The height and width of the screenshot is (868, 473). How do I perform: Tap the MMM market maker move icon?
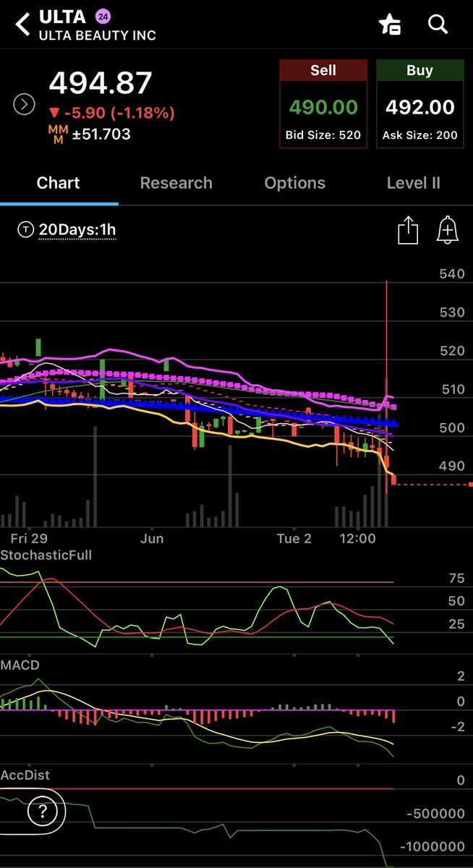click(58, 135)
